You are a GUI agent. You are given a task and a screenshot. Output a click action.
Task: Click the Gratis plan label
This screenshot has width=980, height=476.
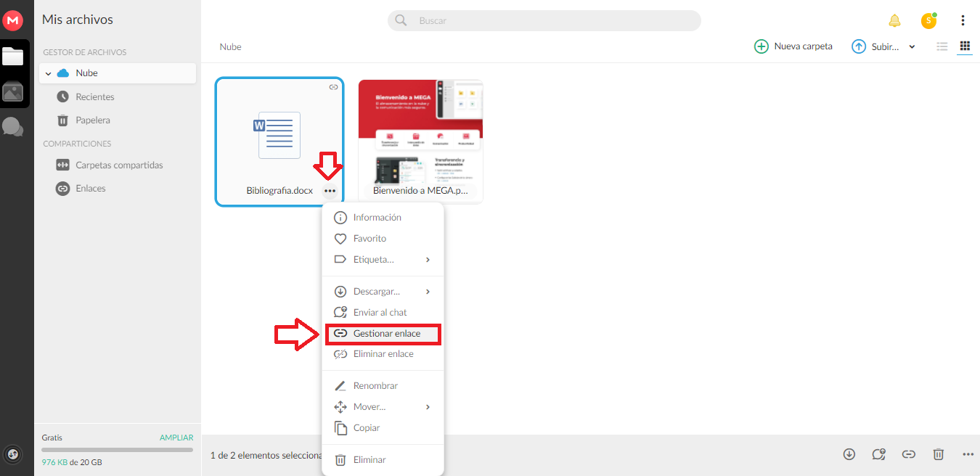[52, 438]
